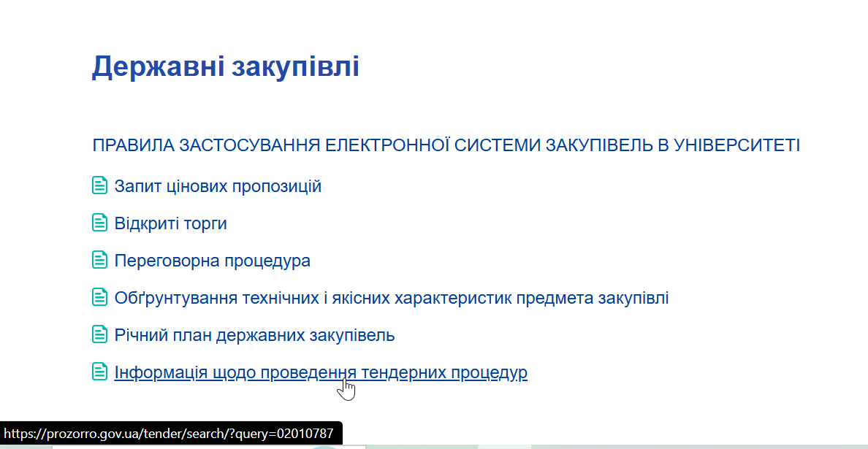This screenshot has height=449, width=868.
Task: Click the document icon beside "Відкриті торги"
Action: [99, 223]
